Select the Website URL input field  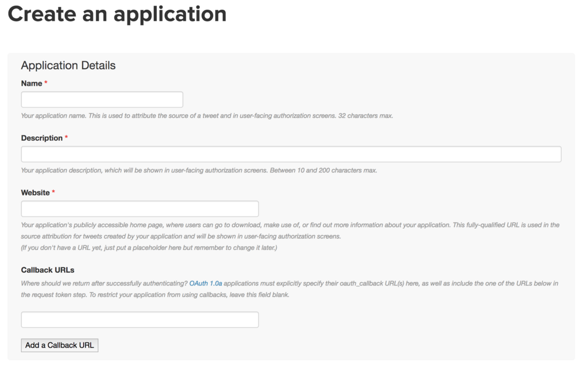coord(140,209)
